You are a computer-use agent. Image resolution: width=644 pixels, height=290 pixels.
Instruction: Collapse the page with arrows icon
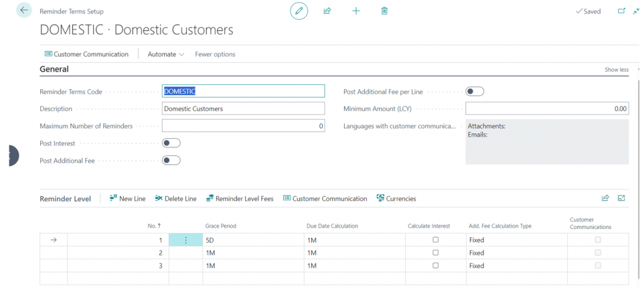tap(636, 11)
